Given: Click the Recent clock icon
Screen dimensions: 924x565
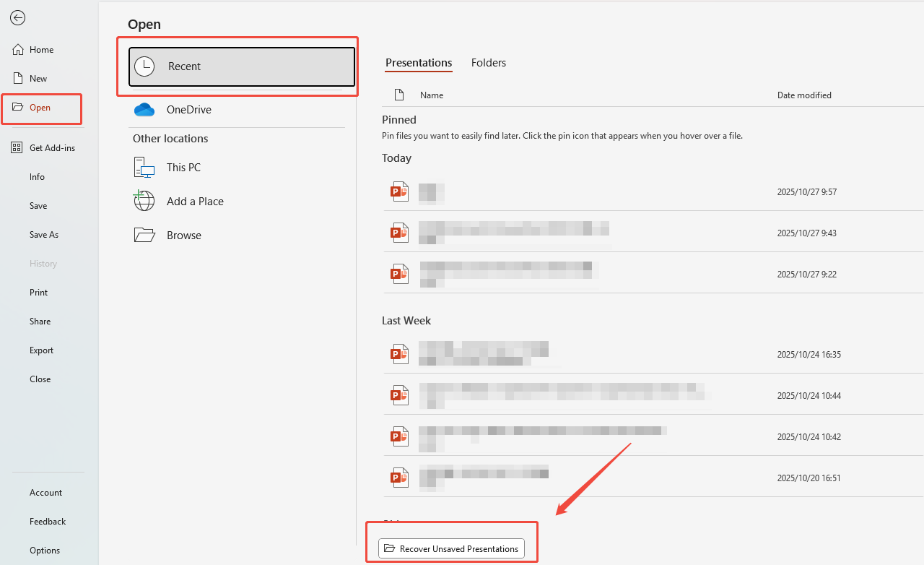Looking at the screenshot, I should [144, 66].
